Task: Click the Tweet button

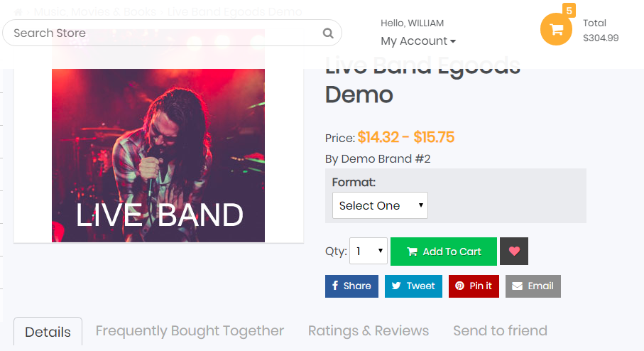Action: pos(413,286)
